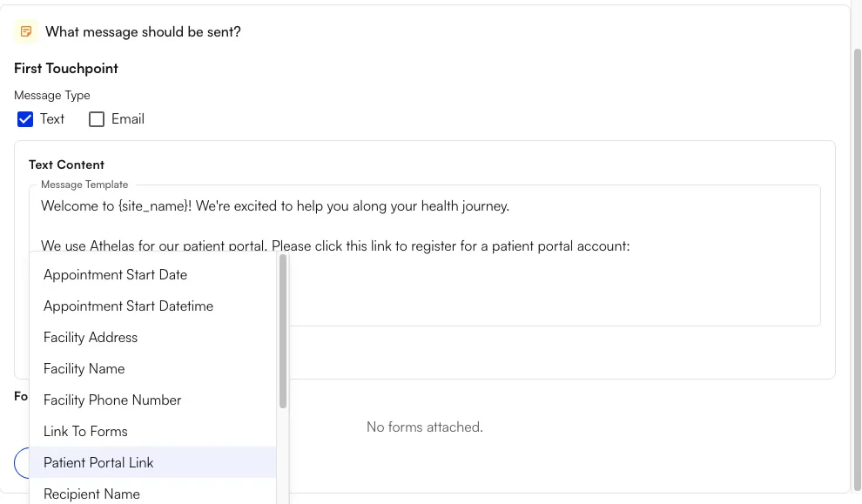
Task: Enable the Email message type checkbox
Action: point(96,118)
